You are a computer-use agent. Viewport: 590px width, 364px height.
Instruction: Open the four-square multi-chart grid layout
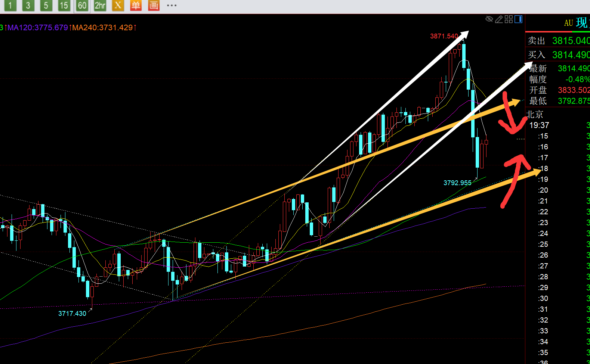[509, 19]
